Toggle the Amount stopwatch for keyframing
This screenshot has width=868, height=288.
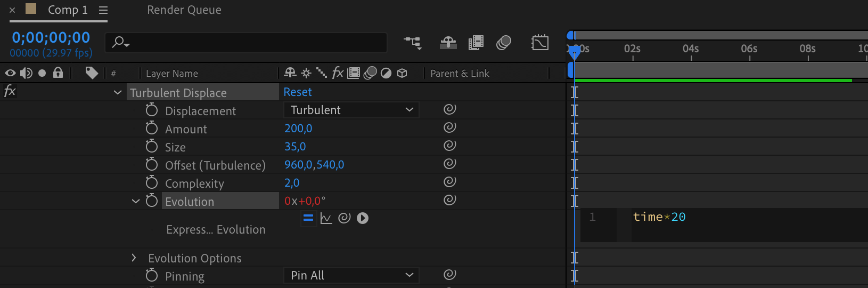(152, 129)
